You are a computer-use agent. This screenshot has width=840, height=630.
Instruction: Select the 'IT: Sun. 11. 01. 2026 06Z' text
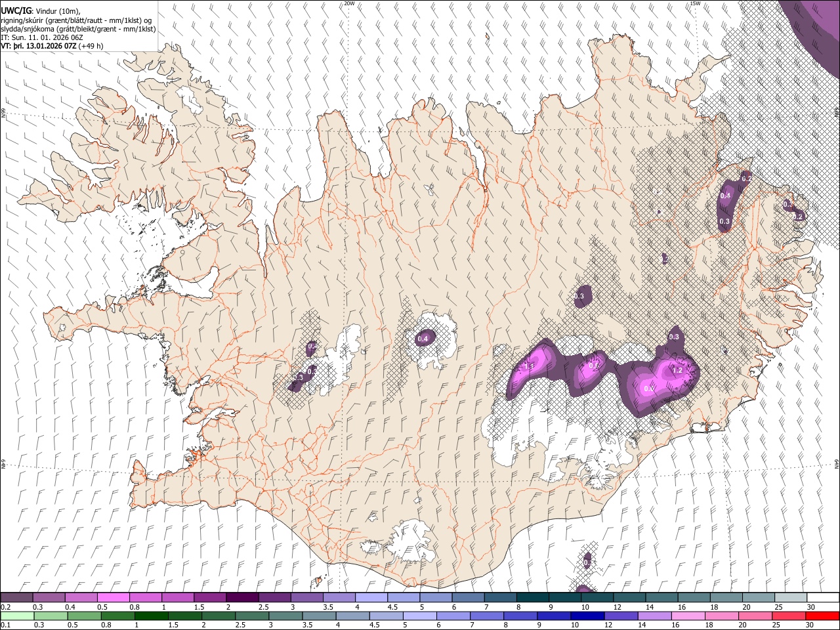41,37
